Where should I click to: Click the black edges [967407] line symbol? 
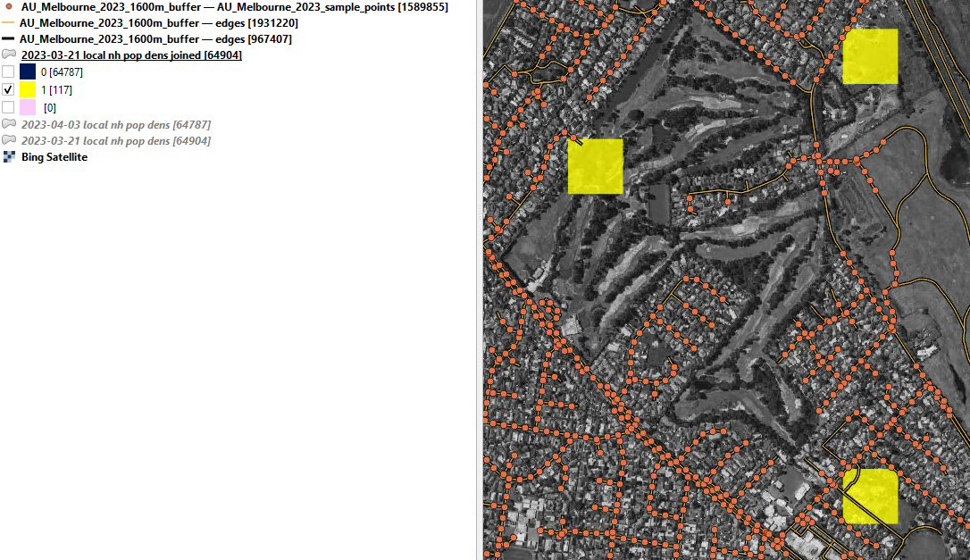(9, 39)
